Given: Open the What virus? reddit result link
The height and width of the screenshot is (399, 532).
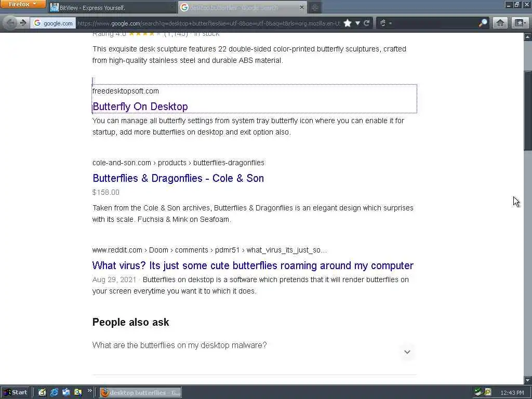Looking at the screenshot, I should click(253, 265).
